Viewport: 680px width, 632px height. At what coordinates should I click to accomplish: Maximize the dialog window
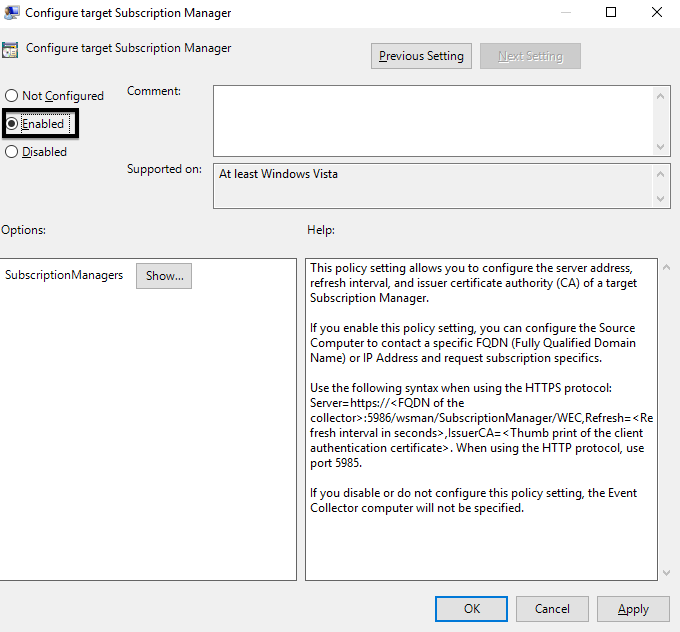pyautogui.click(x=611, y=12)
